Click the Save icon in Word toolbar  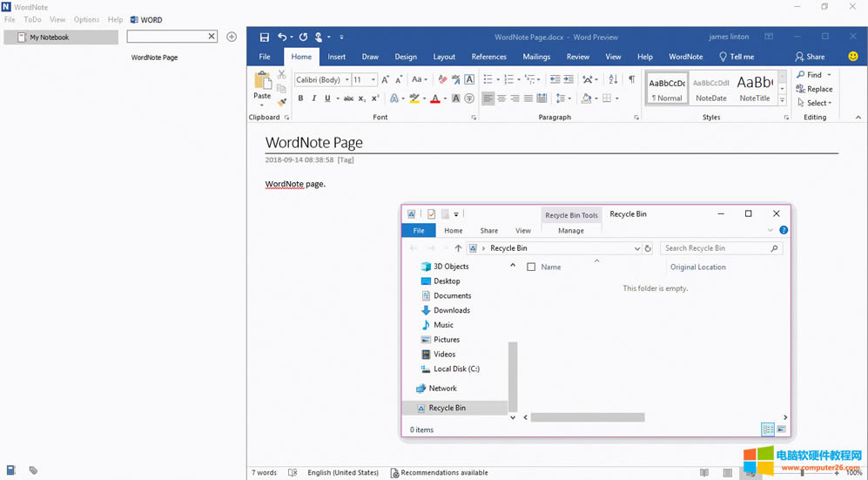tap(265, 37)
